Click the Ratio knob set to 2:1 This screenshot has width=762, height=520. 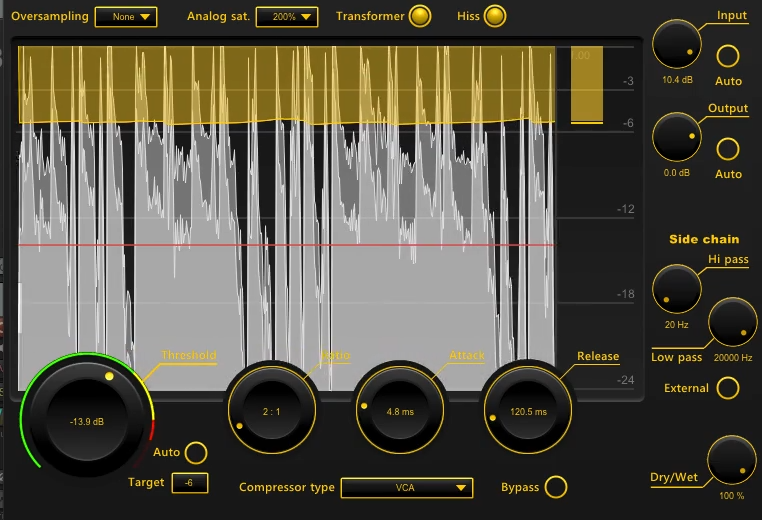270,411
